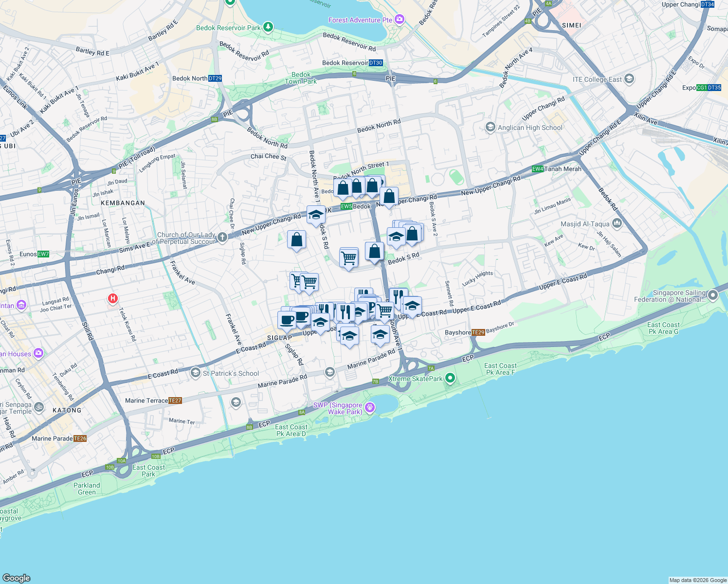Select front school marker of overlapping pair above Marine Parade Rd

click(349, 336)
